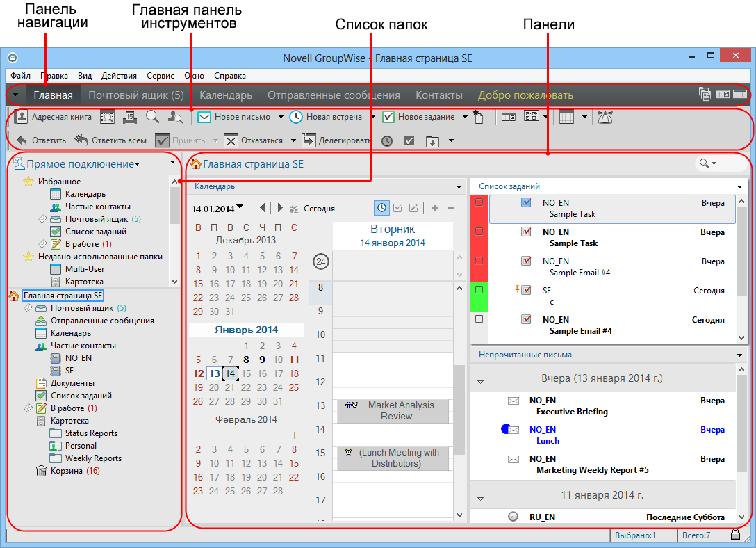Open the Непрочитанные письма panel dropdown arrow
This screenshot has height=548, width=756.
point(739,355)
